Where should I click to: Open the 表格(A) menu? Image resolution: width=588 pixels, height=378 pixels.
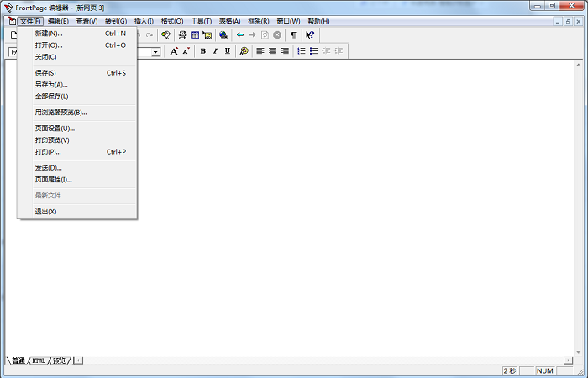229,21
